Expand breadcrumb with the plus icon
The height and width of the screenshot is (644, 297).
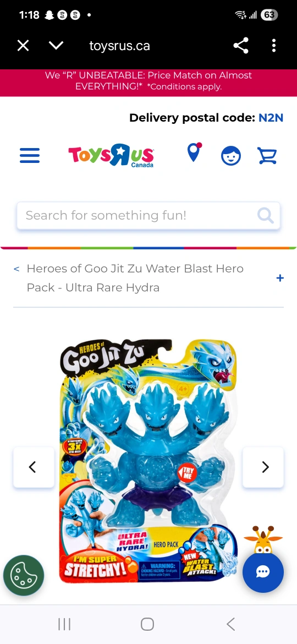point(280,278)
